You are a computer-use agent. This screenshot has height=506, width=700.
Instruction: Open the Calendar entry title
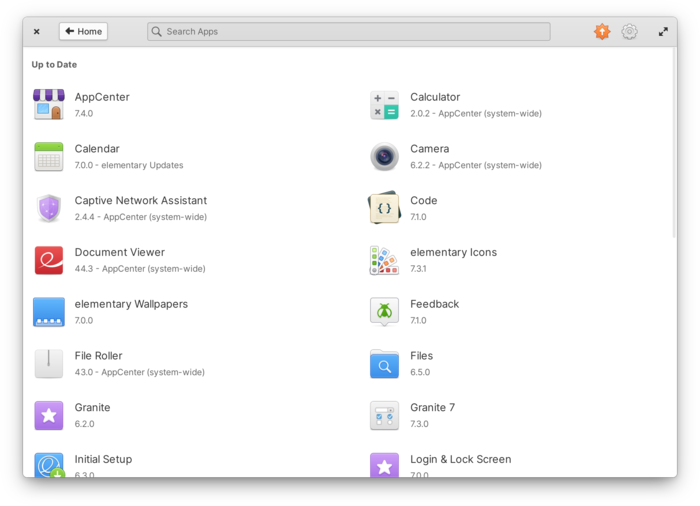pos(97,149)
